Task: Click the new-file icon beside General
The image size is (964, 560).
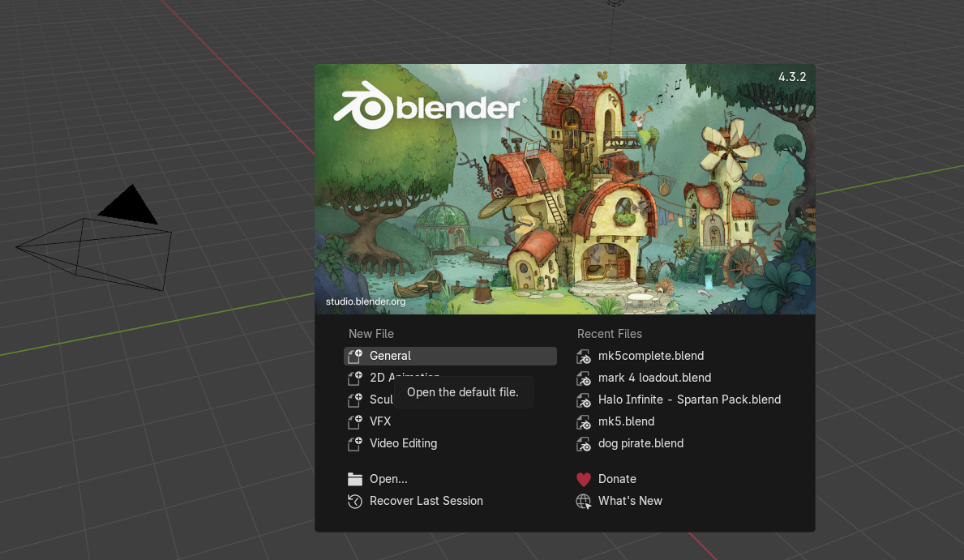Action: [355, 356]
